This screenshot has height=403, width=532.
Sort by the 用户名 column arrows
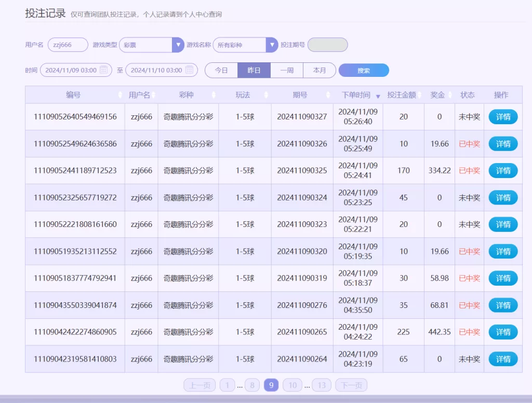[153, 95]
